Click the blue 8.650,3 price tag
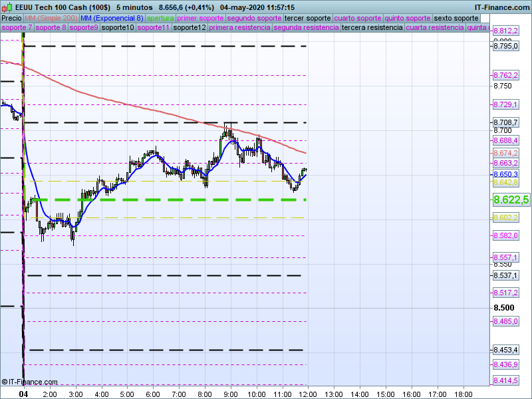This screenshot has width=532, height=399. click(505, 174)
